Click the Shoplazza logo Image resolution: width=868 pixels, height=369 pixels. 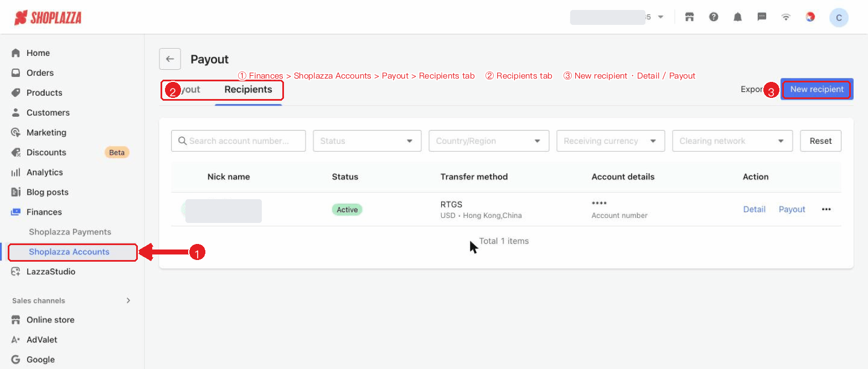48,18
